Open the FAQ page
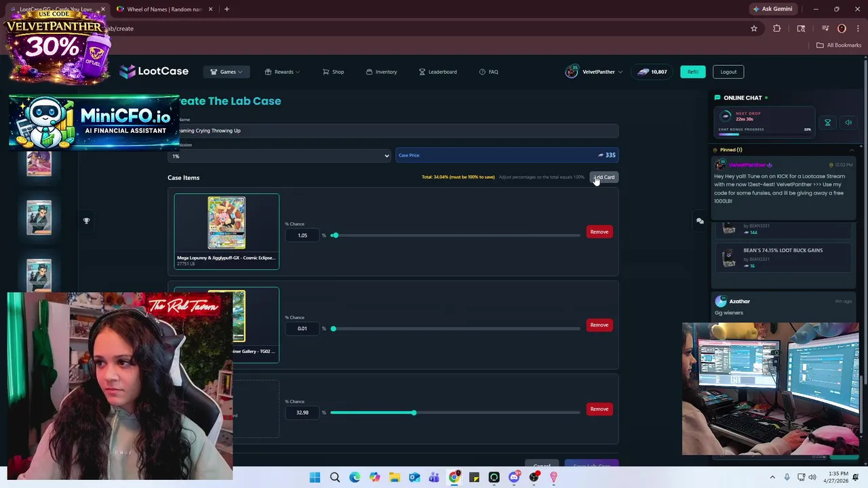Viewport: 868px width, 488px height. coord(488,72)
